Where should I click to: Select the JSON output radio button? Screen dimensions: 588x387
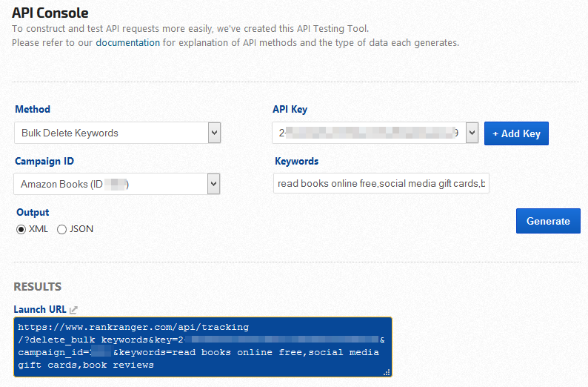click(61, 229)
